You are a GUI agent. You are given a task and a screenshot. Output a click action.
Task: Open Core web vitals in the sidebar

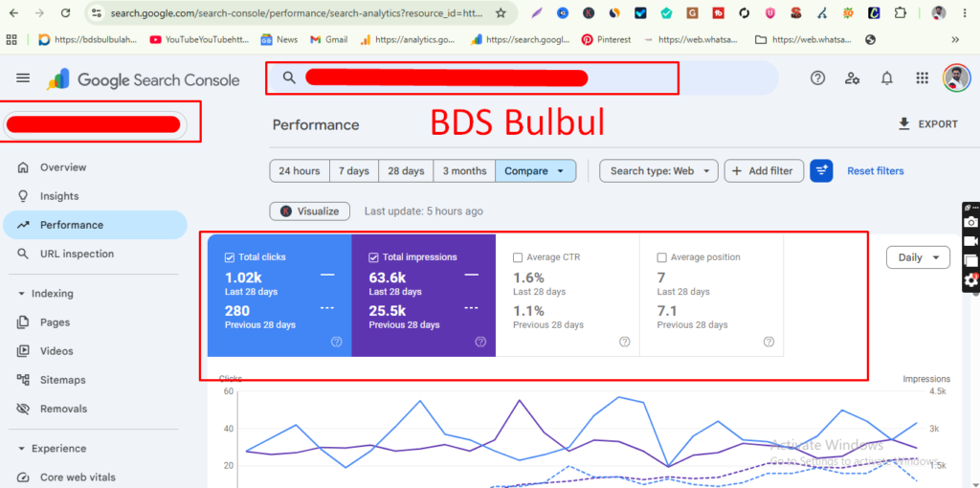[x=95, y=477]
